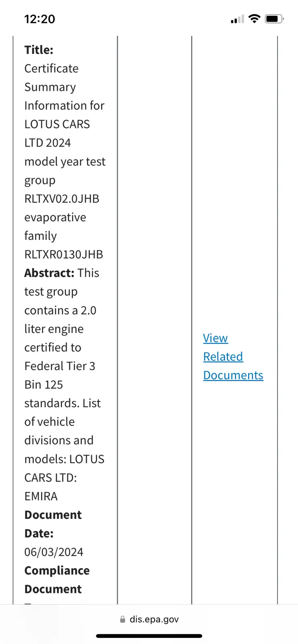Tap the battery indicator icon
298x644 pixels.
tap(274, 19)
